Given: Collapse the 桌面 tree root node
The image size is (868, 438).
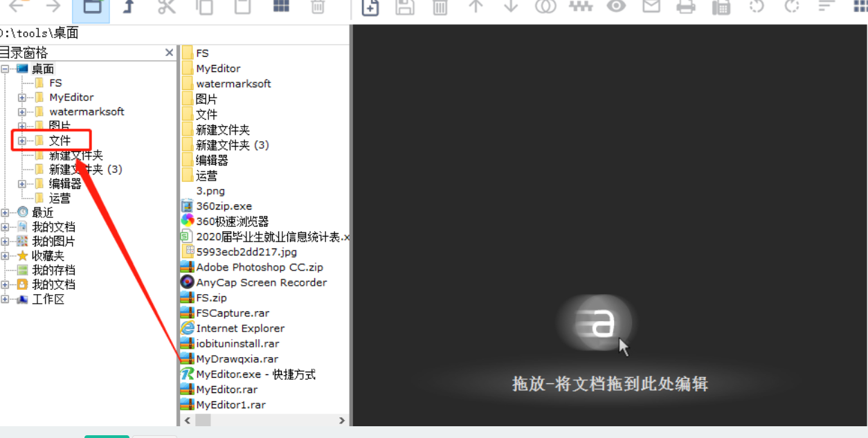Looking at the screenshot, I should pyautogui.click(x=5, y=69).
